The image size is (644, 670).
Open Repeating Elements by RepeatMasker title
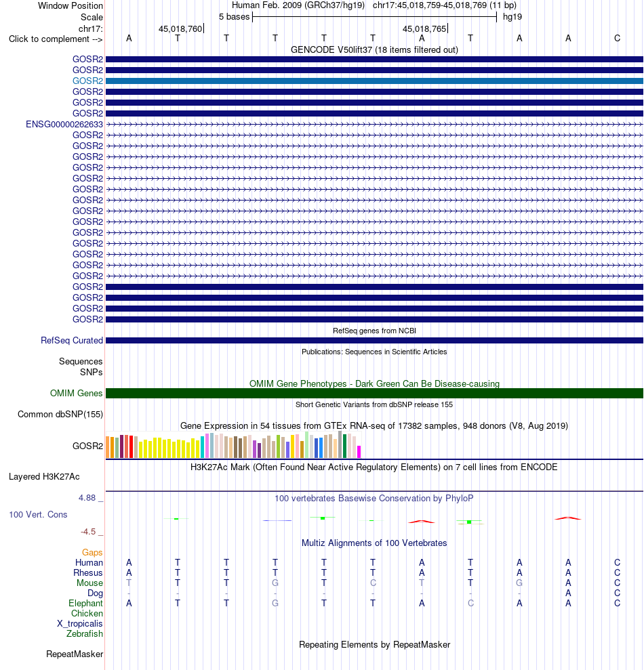374,645
